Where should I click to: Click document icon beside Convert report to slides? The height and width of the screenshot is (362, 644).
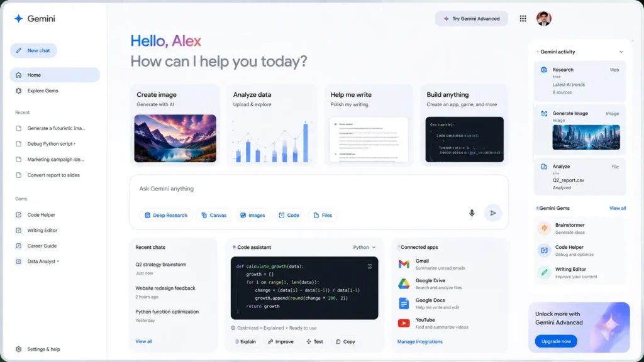[x=18, y=175]
